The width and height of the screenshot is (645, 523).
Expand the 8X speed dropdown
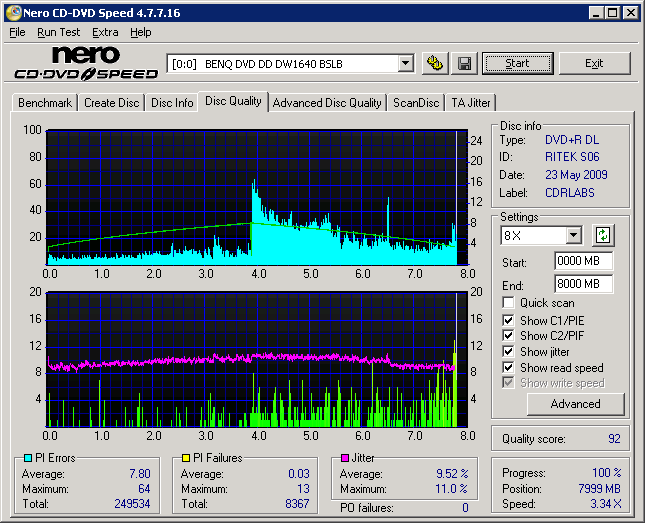pyautogui.click(x=573, y=236)
